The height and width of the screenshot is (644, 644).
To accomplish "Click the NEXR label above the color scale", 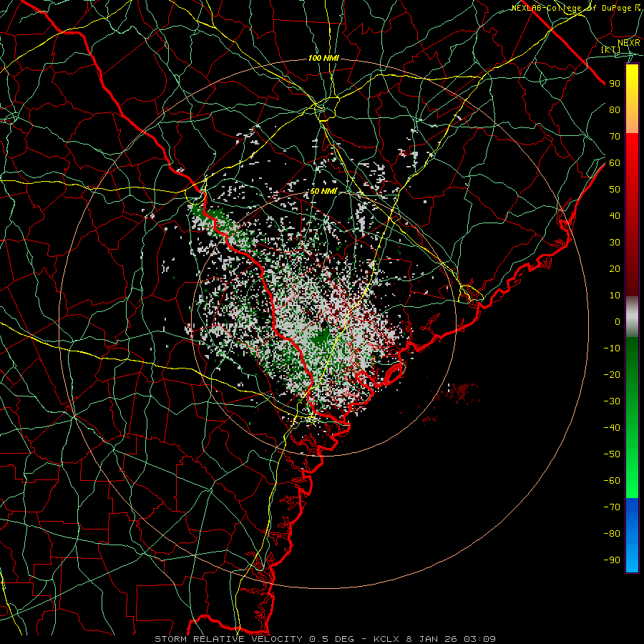I will (x=629, y=42).
